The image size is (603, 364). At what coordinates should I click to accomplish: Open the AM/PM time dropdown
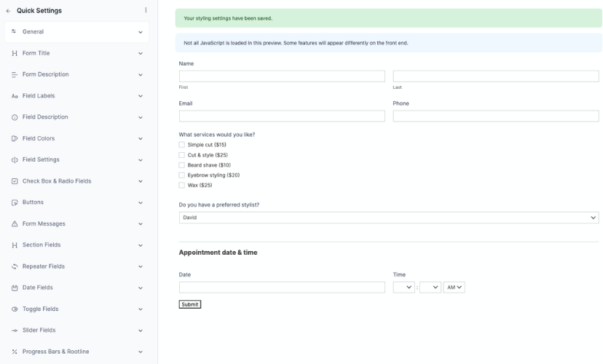click(454, 288)
